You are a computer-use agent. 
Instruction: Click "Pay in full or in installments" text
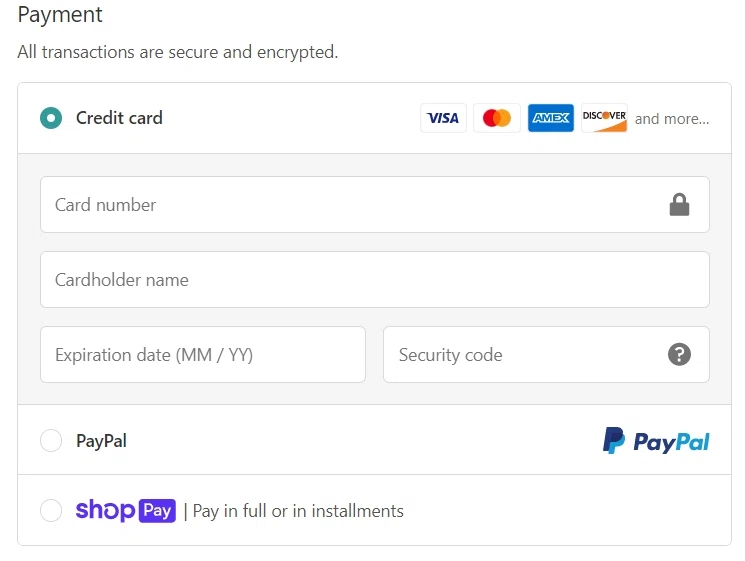[x=298, y=511]
